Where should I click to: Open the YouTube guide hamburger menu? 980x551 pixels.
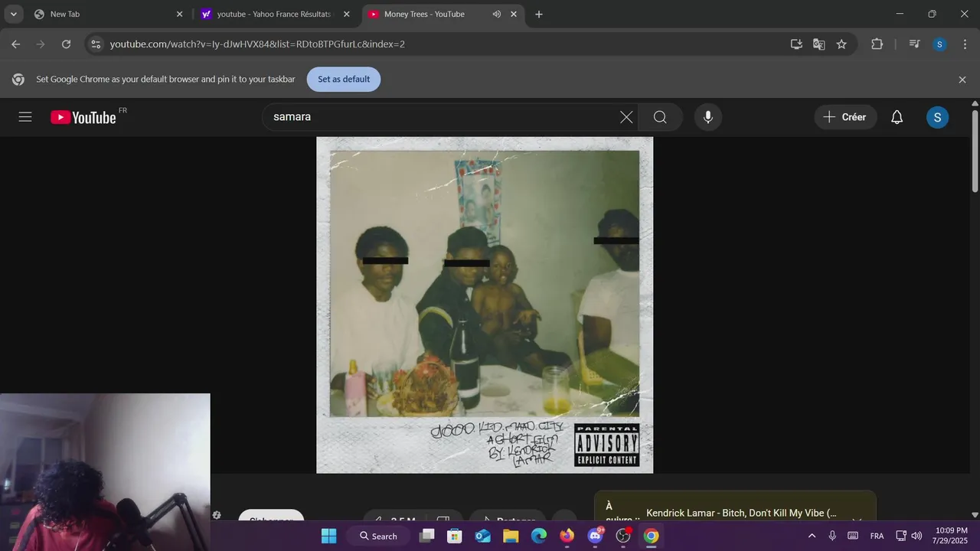coord(25,117)
